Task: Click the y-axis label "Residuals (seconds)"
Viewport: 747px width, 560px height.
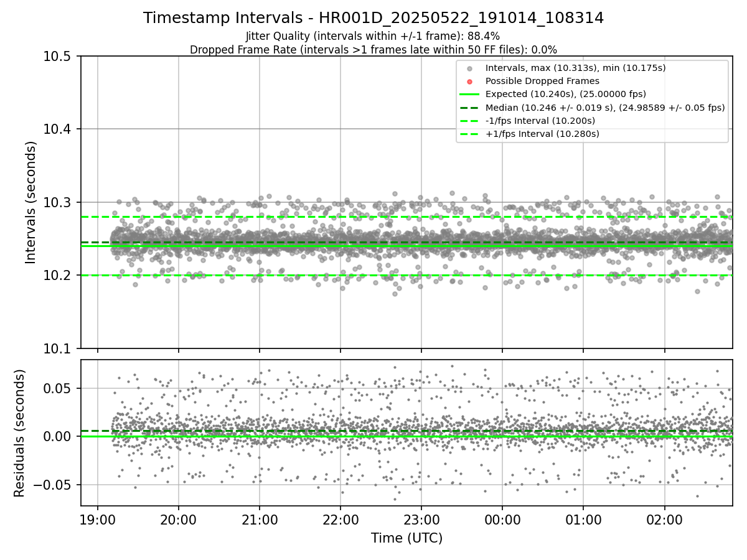Action: coord(19,433)
